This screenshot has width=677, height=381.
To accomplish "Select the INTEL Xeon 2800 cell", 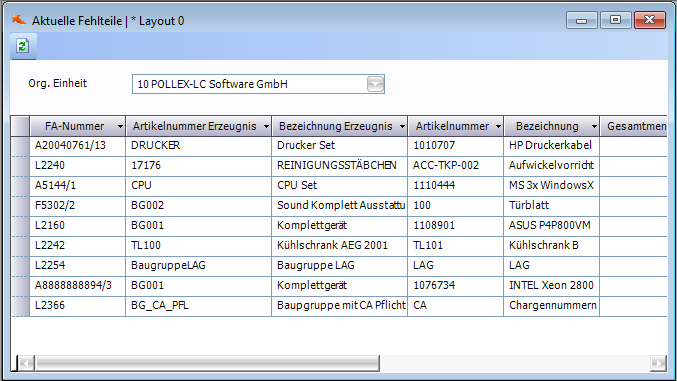I will pos(551,286).
